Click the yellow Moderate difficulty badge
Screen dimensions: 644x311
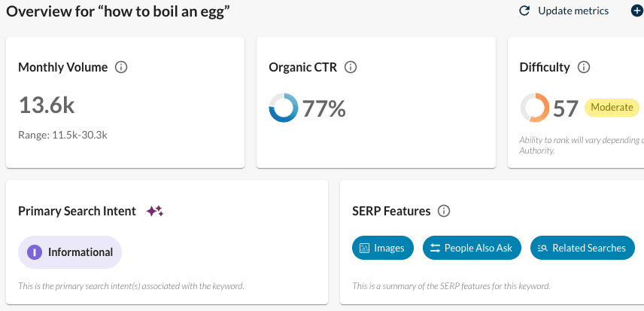coord(611,108)
